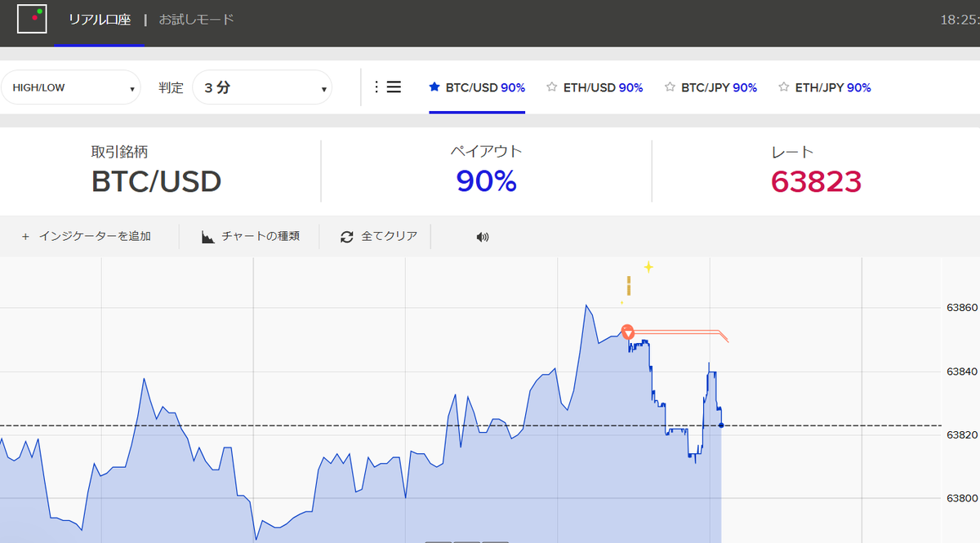Click 全てクリア to reset chart
This screenshot has width=980, height=543.
tap(378, 236)
